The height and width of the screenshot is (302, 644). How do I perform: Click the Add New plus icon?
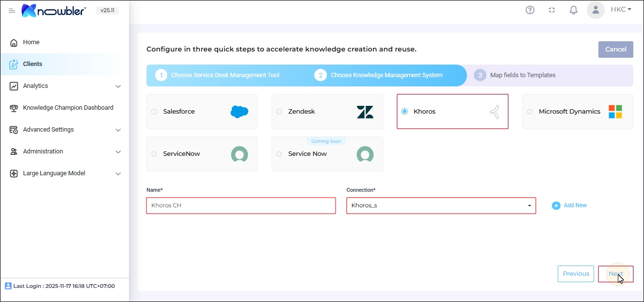(x=556, y=206)
